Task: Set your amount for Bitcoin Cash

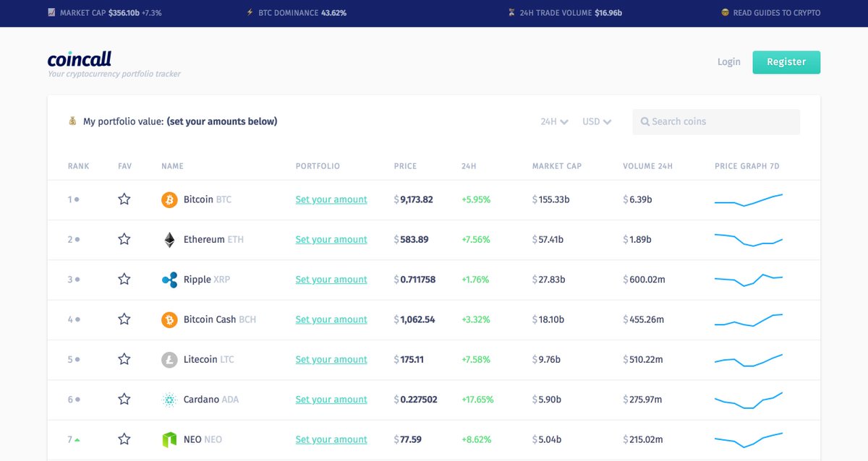Action: click(331, 319)
